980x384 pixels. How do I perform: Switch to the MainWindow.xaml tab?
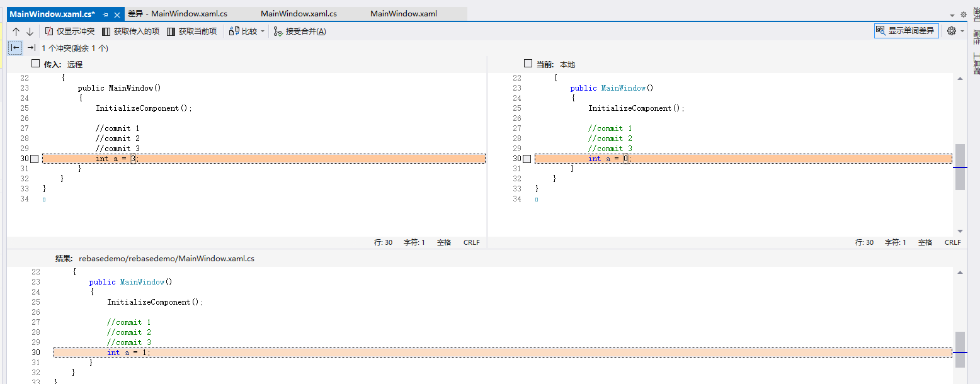(403, 14)
